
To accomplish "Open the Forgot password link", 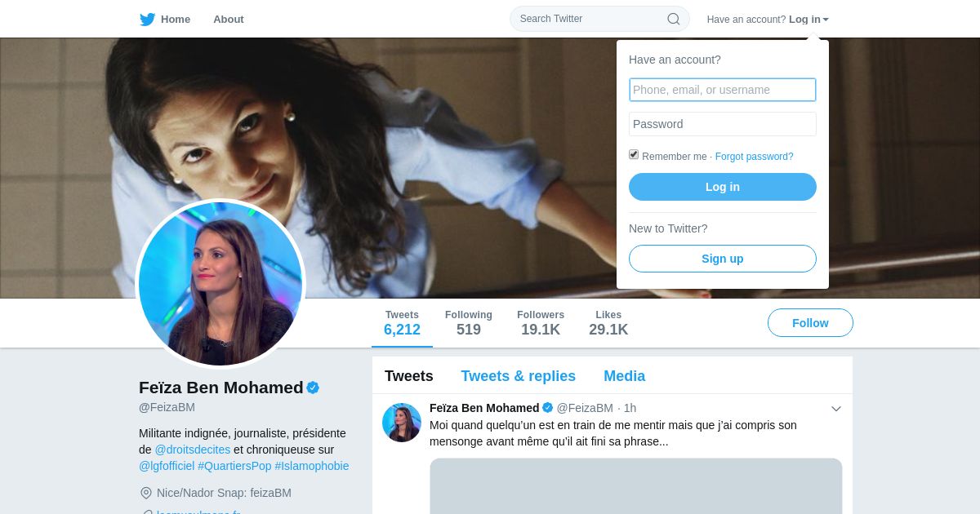I will tap(754, 157).
